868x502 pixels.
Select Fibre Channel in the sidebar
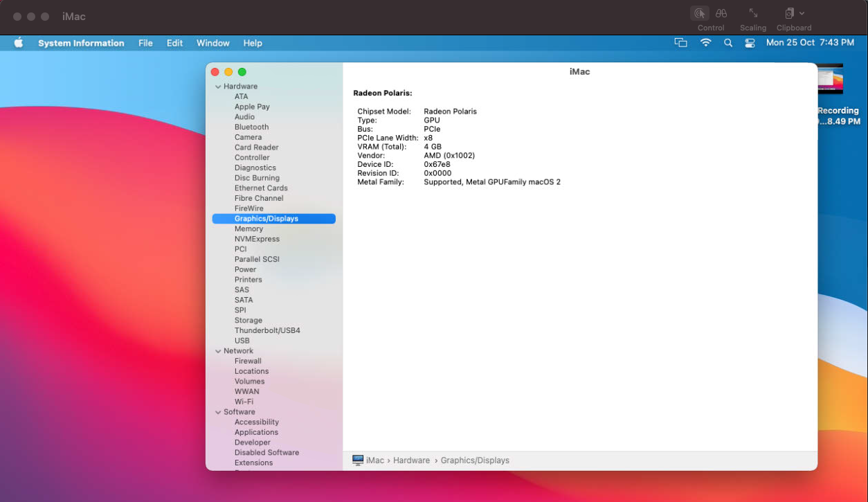coord(259,198)
